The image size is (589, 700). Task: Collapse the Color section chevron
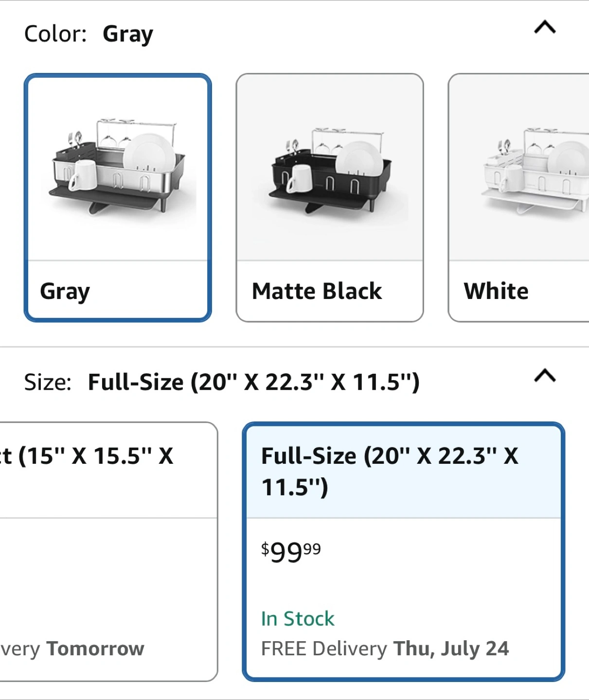[x=545, y=27]
